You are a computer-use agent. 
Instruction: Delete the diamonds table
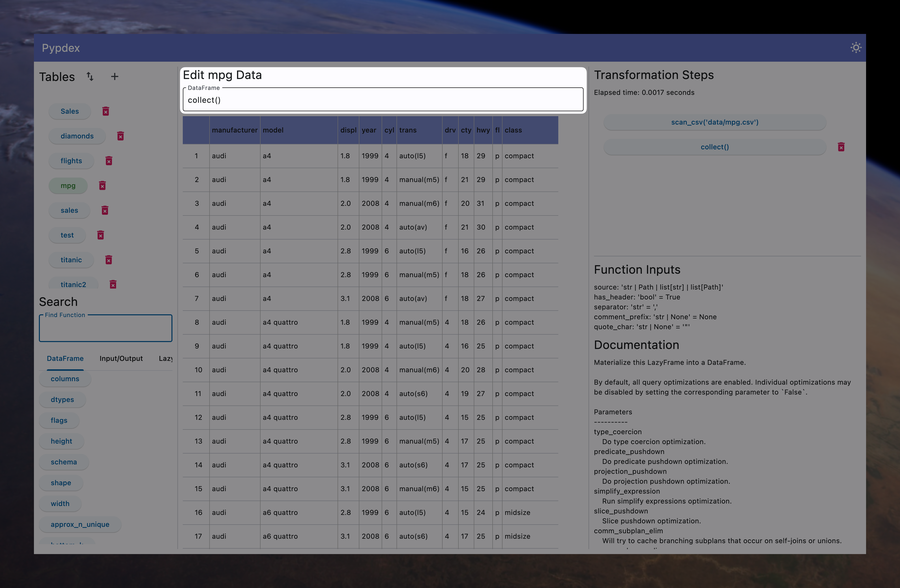point(121,136)
